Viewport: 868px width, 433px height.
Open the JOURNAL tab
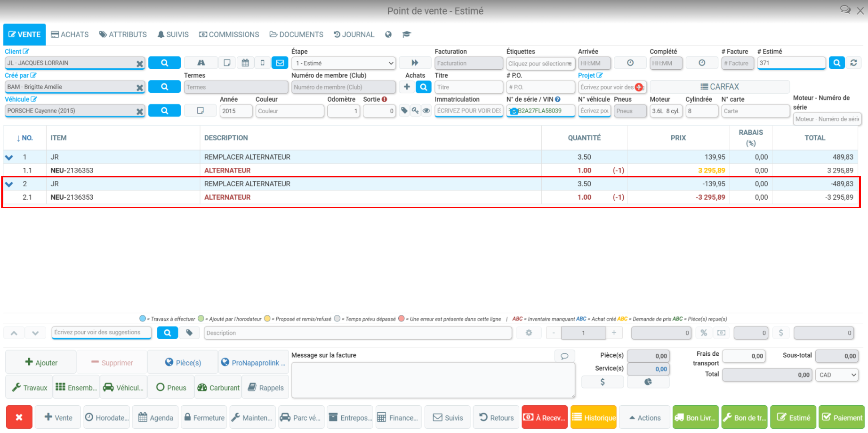point(354,34)
